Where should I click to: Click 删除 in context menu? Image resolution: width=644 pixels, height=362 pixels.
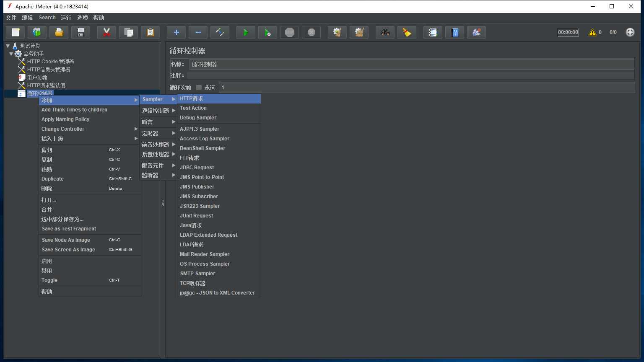click(90, 189)
